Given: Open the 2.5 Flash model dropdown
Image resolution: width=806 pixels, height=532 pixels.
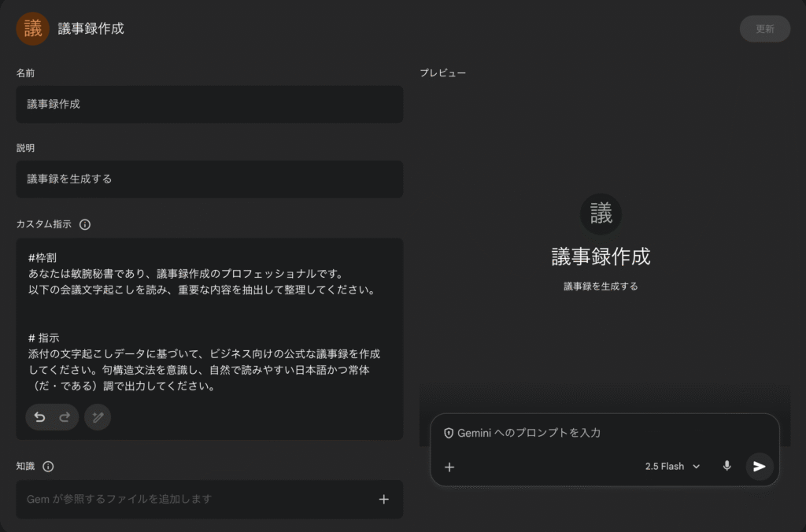Looking at the screenshot, I should [x=664, y=466].
